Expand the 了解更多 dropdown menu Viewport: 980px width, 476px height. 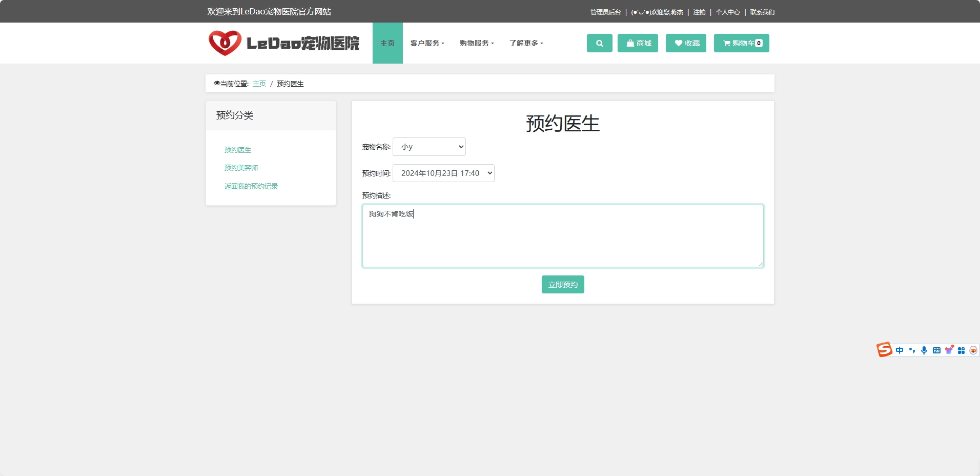pyautogui.click(x=525, y=43)
